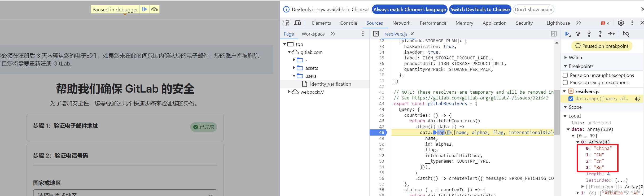Viewport: 644px width, 196px height.
Task: Click the DevTools info icon in banner
Action: [286, 10]
